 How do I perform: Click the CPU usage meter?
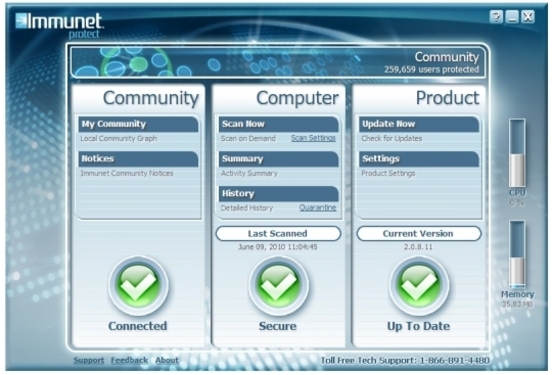(x=517, y=153)
